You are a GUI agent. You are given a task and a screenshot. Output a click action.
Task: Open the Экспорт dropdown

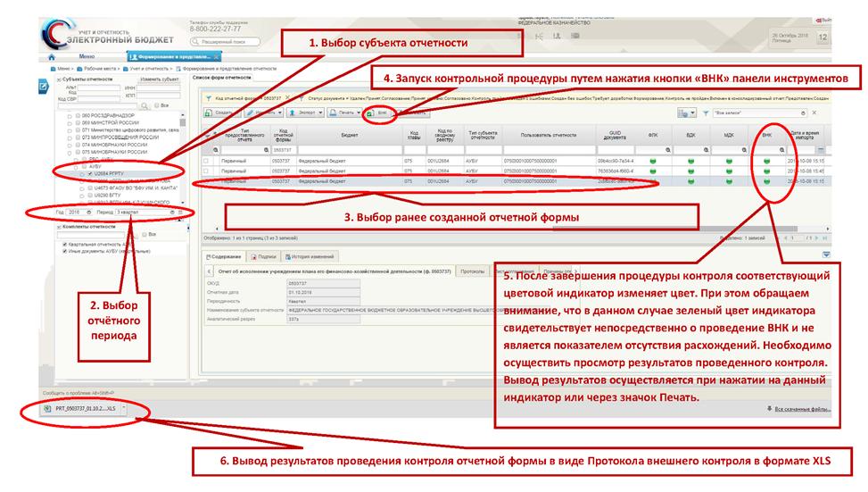(x=306, y=113)
